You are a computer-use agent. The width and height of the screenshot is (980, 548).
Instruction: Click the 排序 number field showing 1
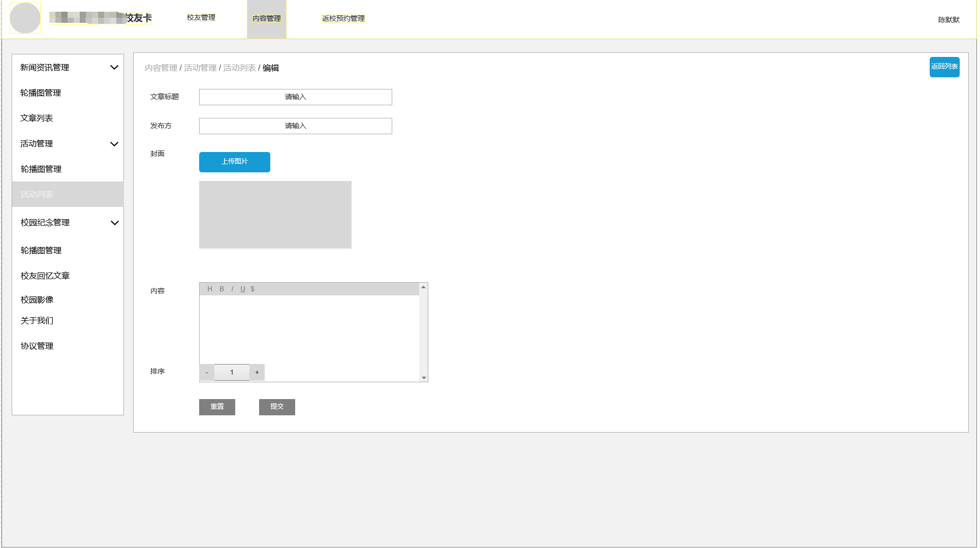pyautogui.click(x=232, y=373)
